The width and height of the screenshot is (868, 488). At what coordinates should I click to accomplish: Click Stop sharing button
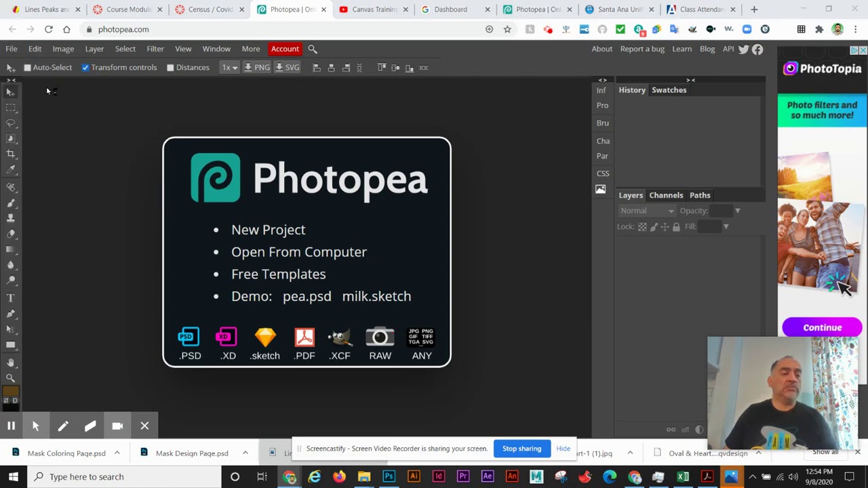521,449
